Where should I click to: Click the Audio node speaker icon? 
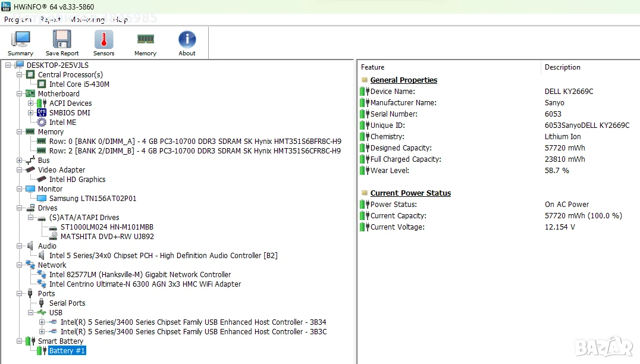coord(30,246)
